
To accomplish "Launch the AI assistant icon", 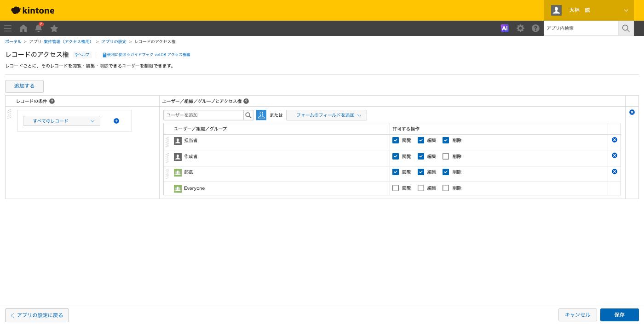I will point(505,28).
